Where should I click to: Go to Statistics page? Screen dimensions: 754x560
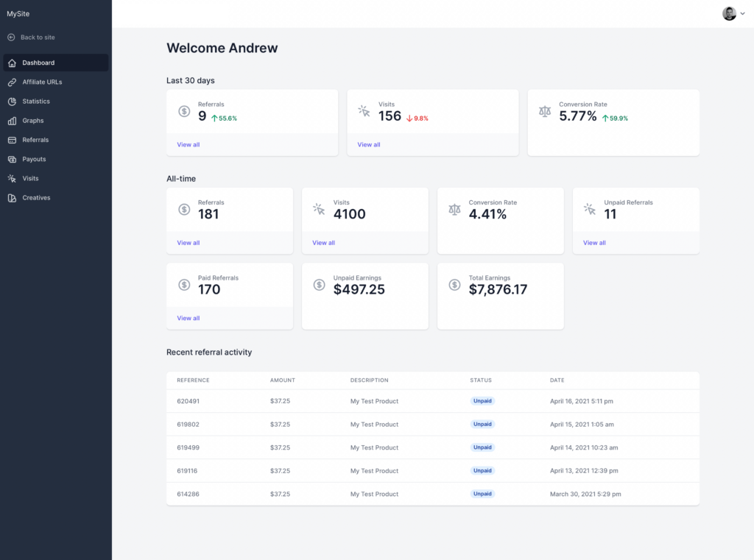(56, 102)
